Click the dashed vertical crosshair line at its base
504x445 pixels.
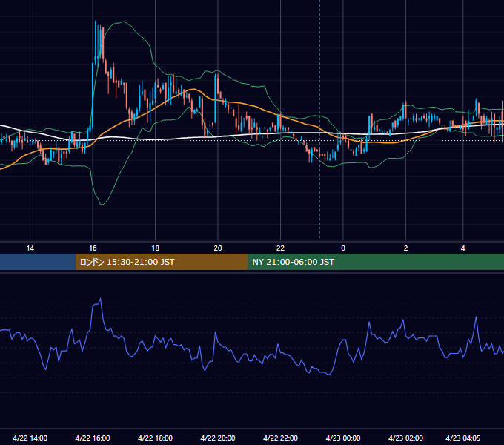coord(319,237)
